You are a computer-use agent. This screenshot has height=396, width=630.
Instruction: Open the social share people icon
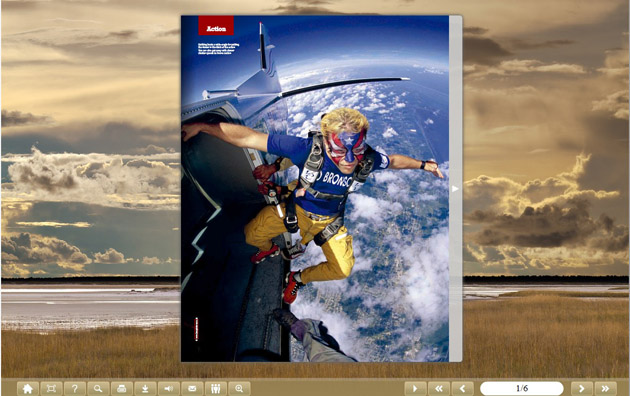[x=216, y=388]
